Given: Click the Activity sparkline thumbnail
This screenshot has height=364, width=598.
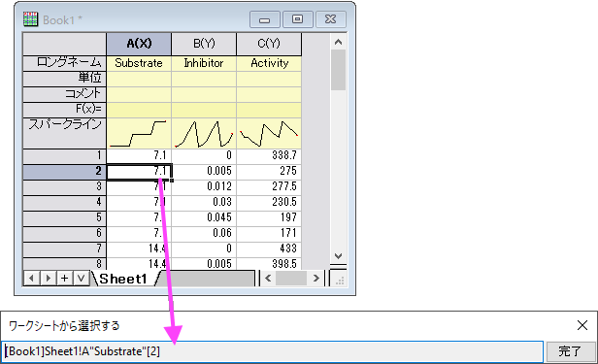Looking at the screenshot, I should 269,133.
